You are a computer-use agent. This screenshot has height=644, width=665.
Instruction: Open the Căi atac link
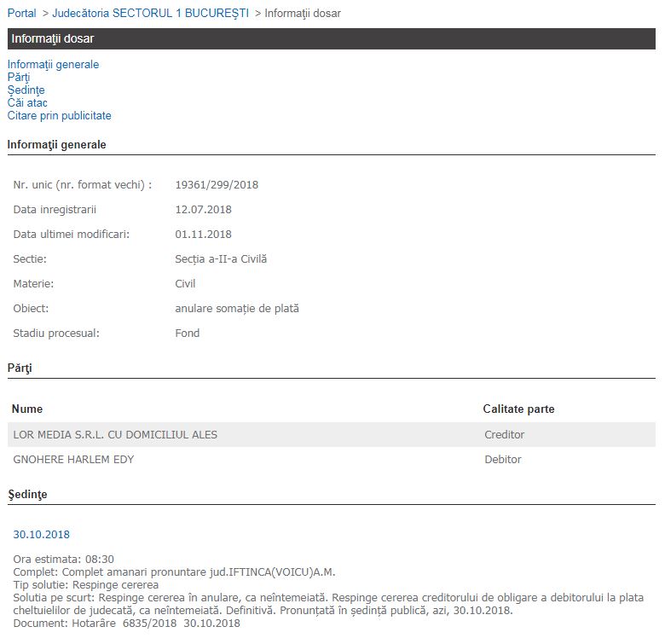27,103
